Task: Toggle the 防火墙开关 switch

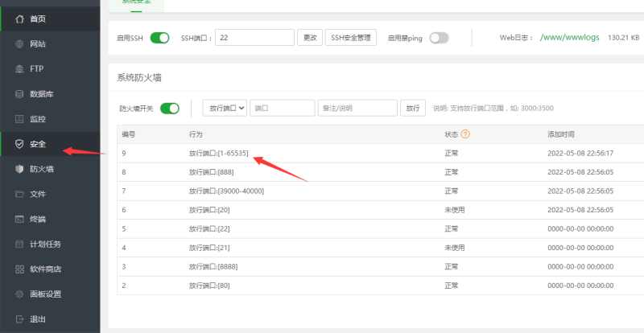Action: [x=170, y=109]
